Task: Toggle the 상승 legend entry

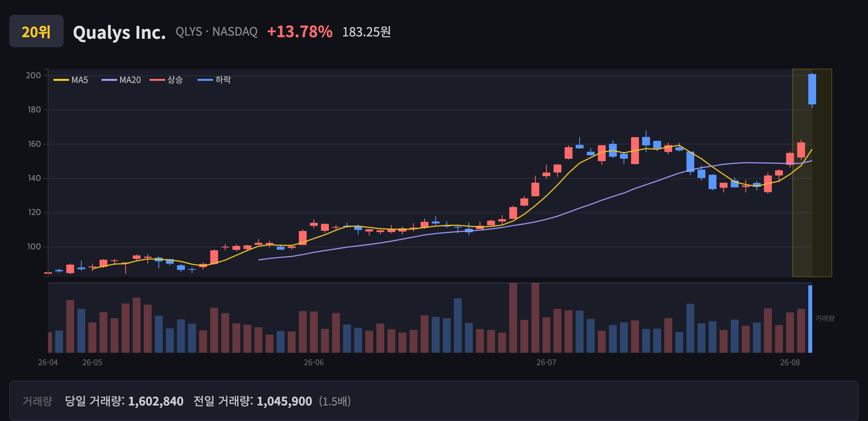Action: [x=166, y=80]
